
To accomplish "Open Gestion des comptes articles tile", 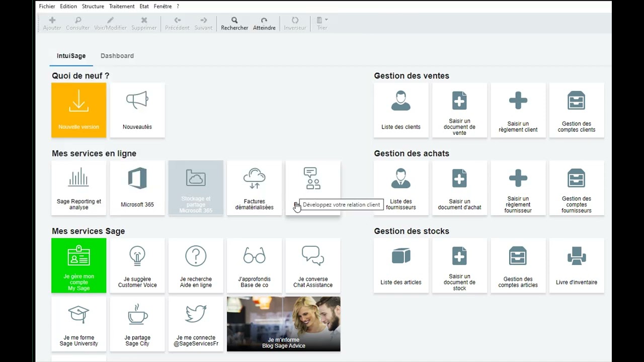I will [518, 265].
